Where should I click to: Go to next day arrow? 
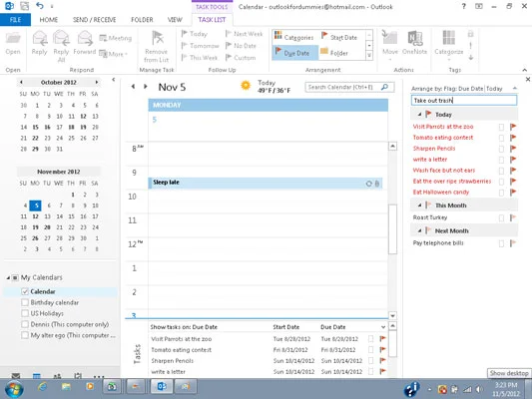[x=145, y=87]
